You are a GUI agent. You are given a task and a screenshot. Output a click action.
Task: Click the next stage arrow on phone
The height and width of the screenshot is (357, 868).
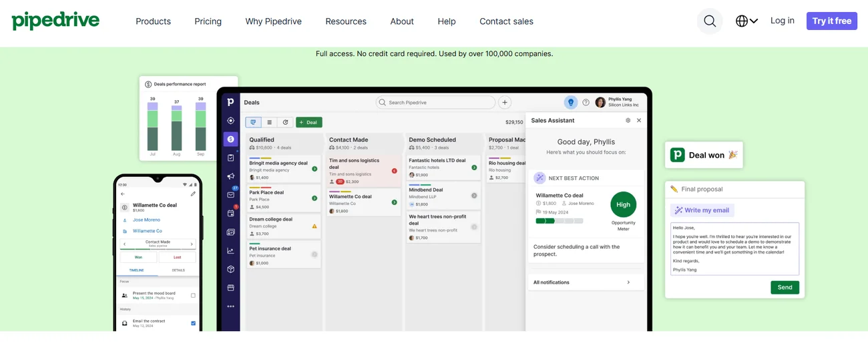click(192, 244)
